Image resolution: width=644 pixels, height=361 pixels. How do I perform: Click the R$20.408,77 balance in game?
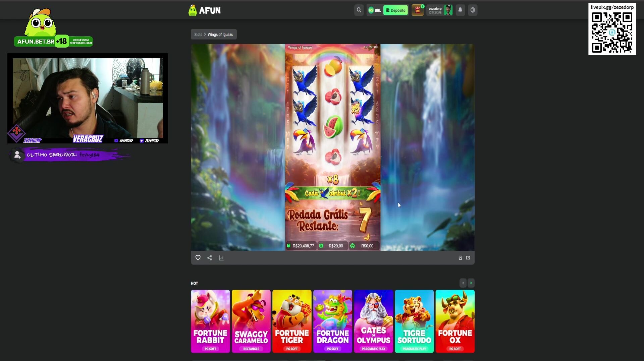(301, 246)
